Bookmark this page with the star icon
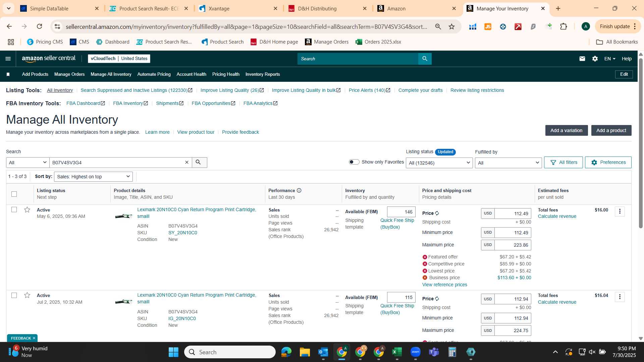Image resolution: width=644 pixels, height=362 pixels. point(452,26)
